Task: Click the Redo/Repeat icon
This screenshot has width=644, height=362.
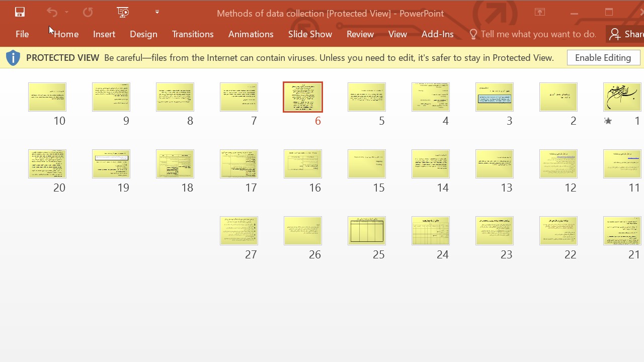Action: point(88,12)
